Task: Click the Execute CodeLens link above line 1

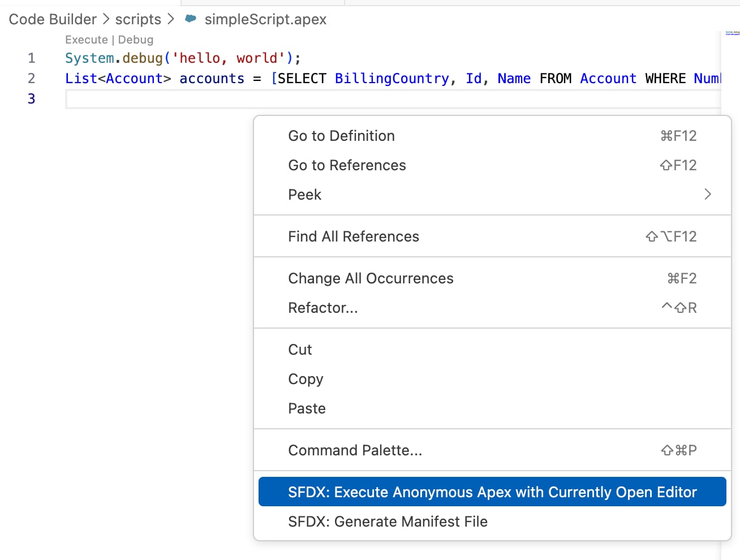Action: (86, 40)
